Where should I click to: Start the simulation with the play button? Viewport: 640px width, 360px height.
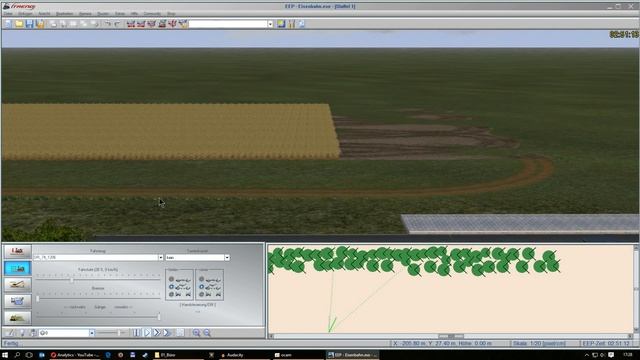click(147, 333)
